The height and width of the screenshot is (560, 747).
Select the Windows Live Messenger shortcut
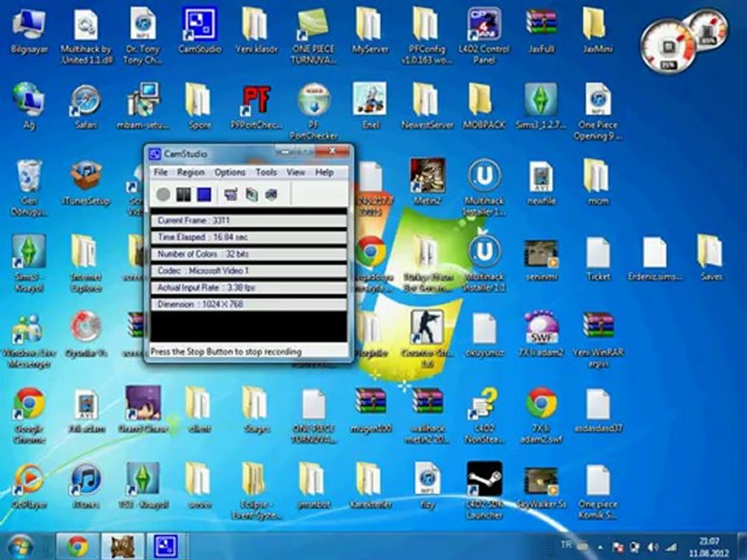pos(29,340)
